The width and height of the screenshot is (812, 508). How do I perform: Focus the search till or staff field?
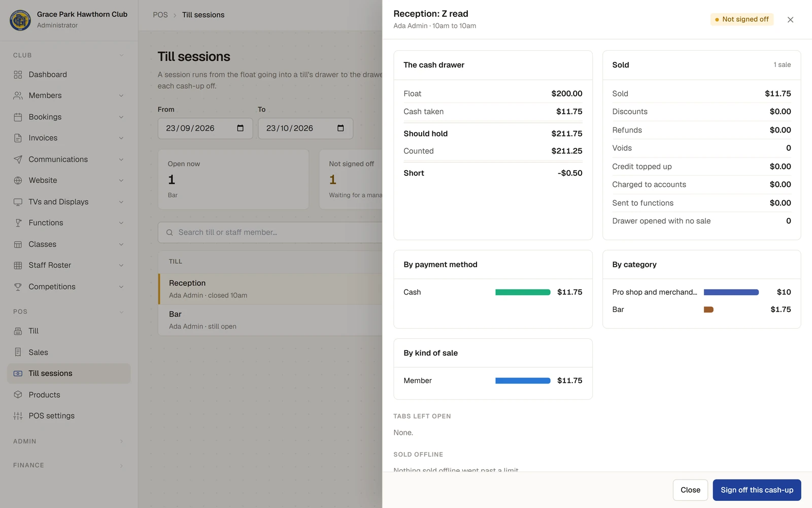coord(270,232)
